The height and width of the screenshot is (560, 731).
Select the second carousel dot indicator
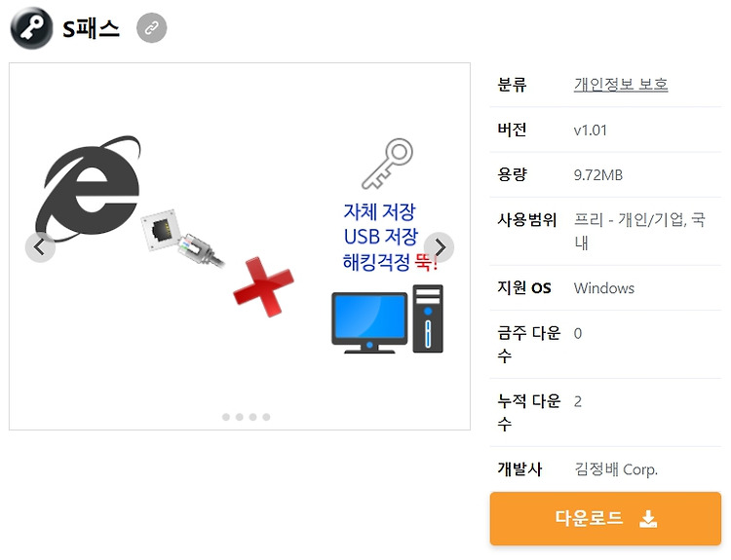tap(239, 417)
